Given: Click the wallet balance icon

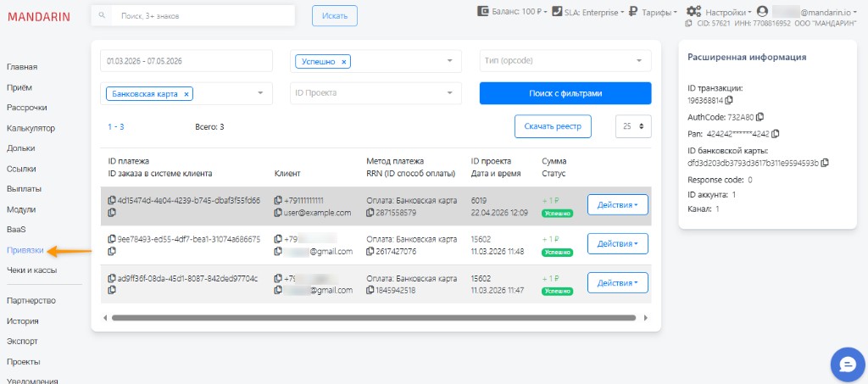Looking at the screenshot, I should (483, 12).
